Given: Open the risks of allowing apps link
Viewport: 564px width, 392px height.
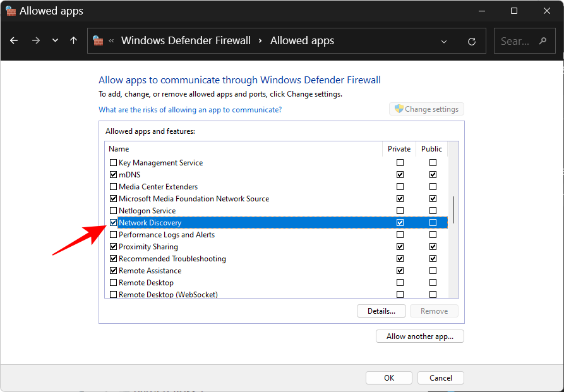Looking at the screenshot, I should (x=189, y=109).
